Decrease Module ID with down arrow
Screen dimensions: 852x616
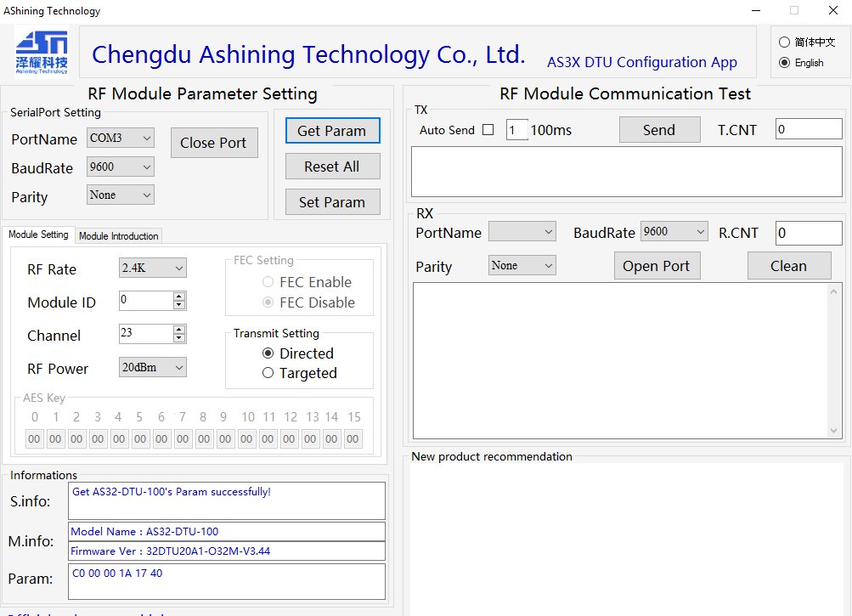point(178,305)
